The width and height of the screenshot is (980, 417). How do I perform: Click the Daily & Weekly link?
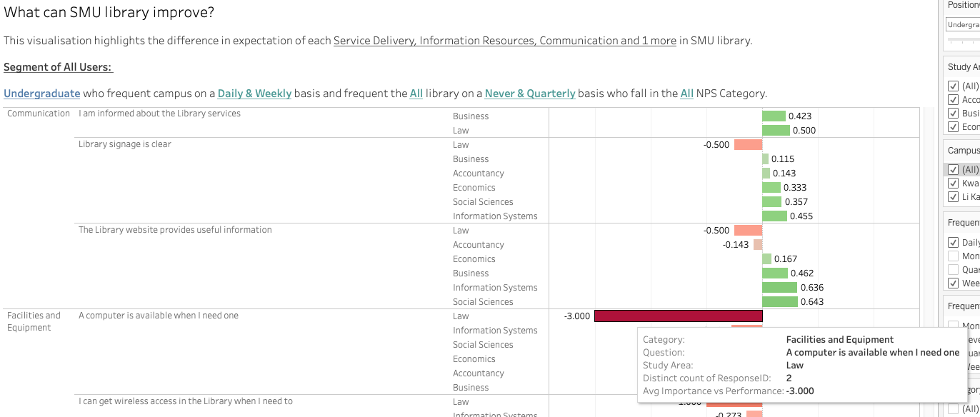[254, 94]
